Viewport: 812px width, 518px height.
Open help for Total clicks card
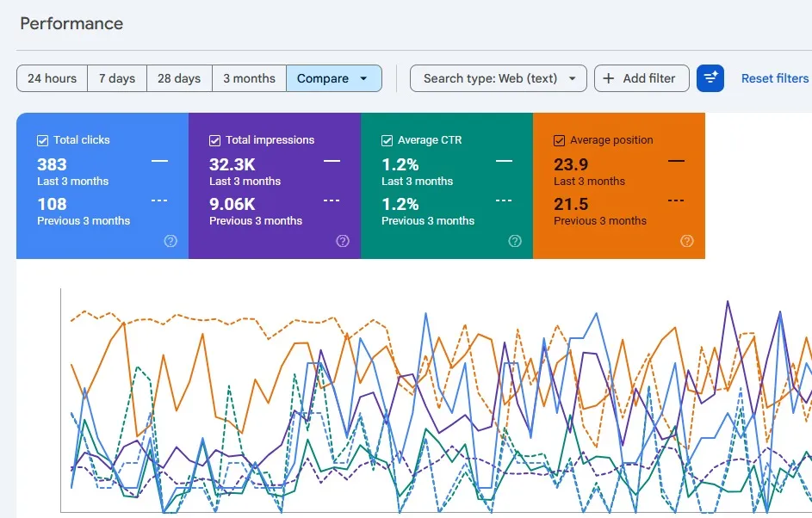click(x=170, y=241)
